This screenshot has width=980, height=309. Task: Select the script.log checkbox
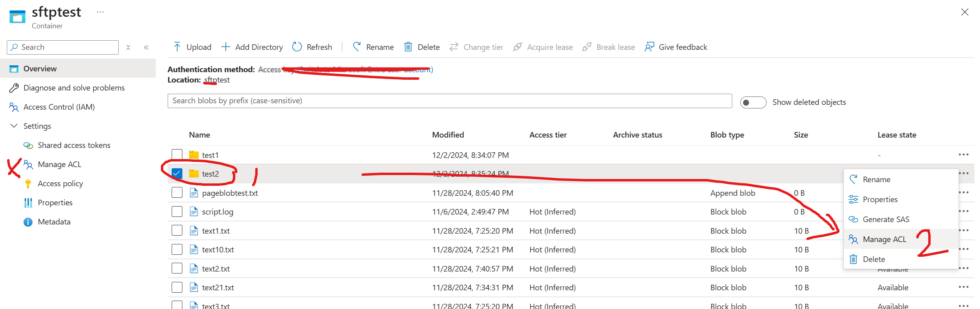[x=177, y=212]
